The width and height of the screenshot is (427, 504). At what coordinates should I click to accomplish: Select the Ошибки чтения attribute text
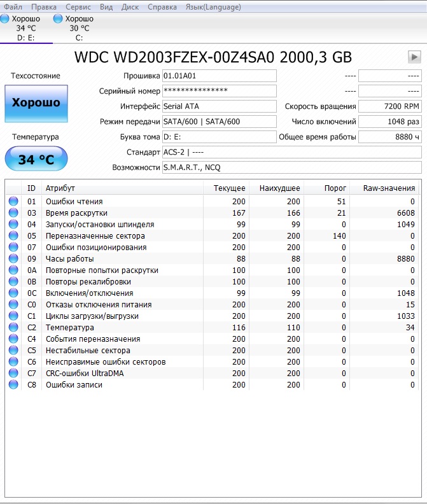pos(74,202)
